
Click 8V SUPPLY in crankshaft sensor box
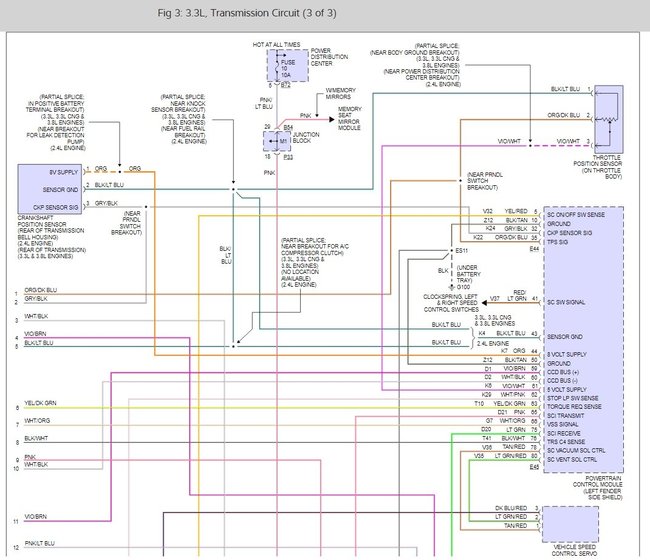click(63, 172)
